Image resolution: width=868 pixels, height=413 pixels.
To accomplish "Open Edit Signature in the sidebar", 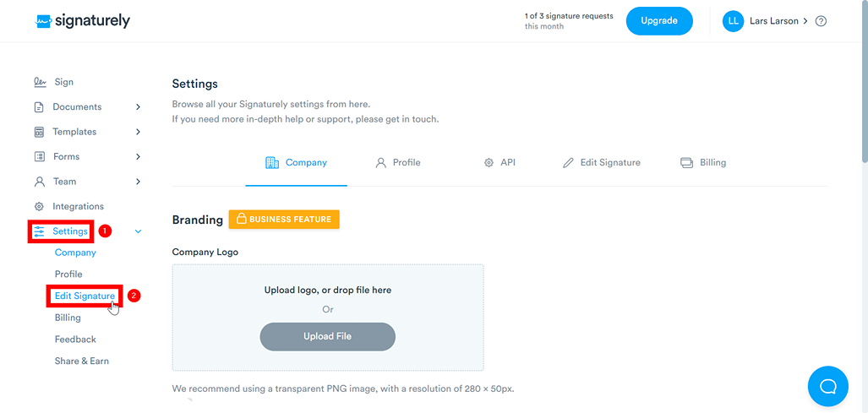I will (85, 296).
